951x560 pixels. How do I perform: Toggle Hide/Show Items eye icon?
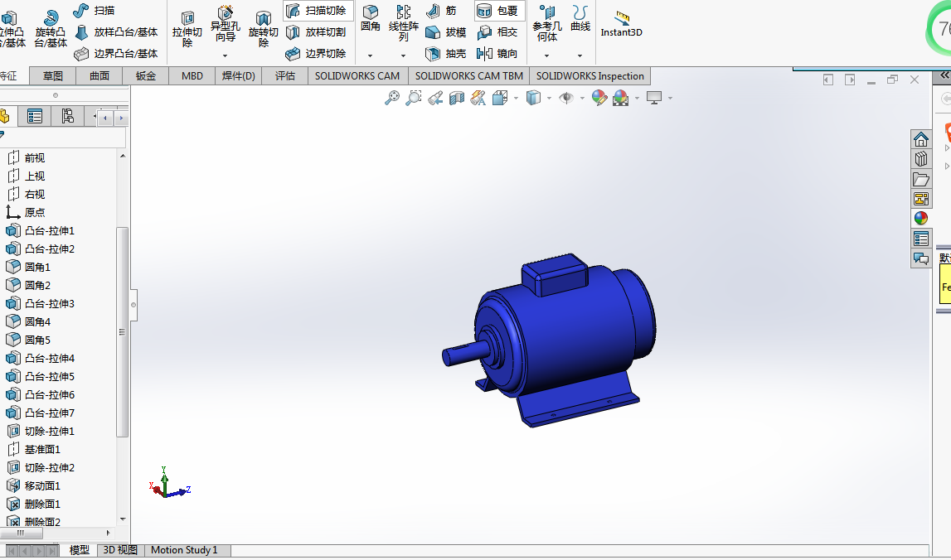pyautogui.click(x=565, y=98)
